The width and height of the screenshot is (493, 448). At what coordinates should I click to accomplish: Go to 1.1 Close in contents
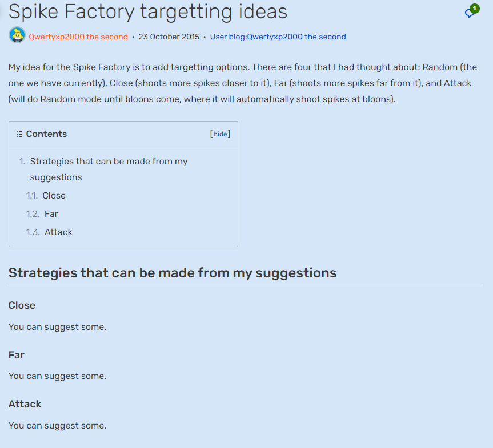pyautogui.click(x=54, y=196)
